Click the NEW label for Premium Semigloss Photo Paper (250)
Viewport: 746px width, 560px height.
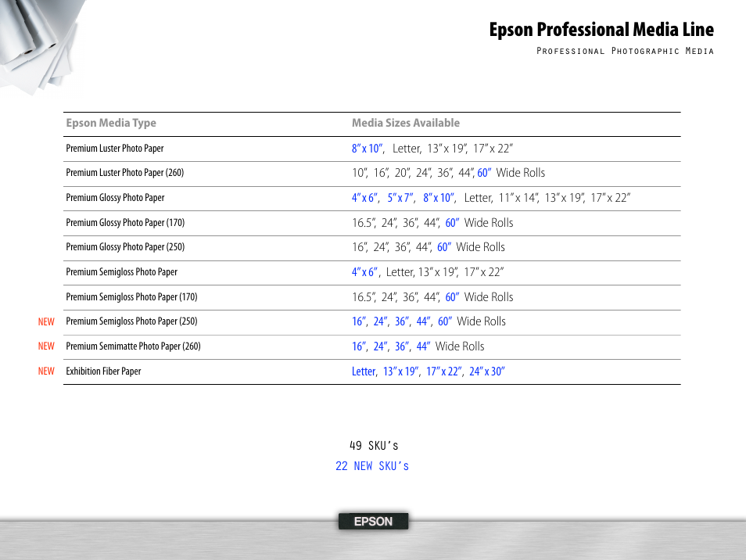(46, 321)
